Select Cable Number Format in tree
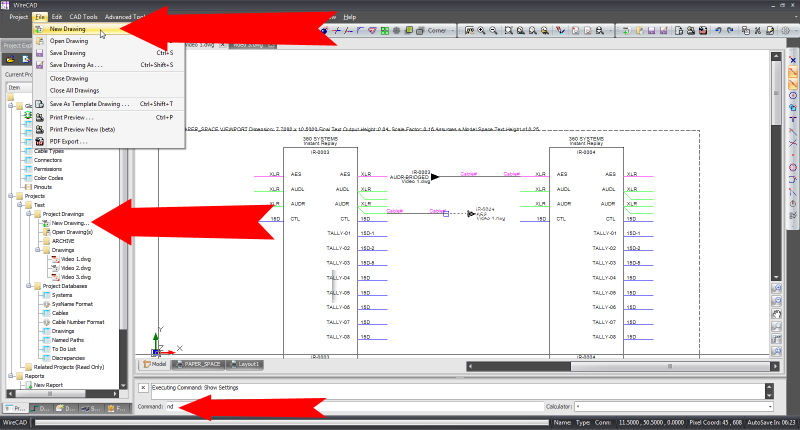Screen dimensions: 800x430 [x=78, y=322]
